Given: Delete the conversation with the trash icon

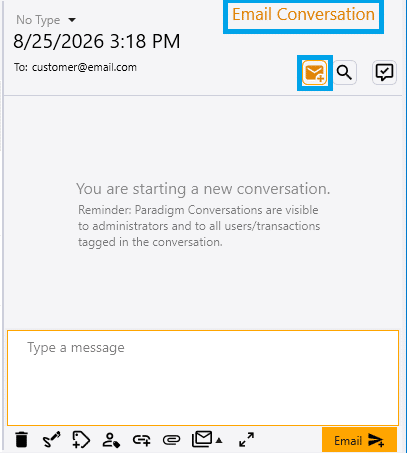Looking at the screenshot, I should [x=22, y=440].
